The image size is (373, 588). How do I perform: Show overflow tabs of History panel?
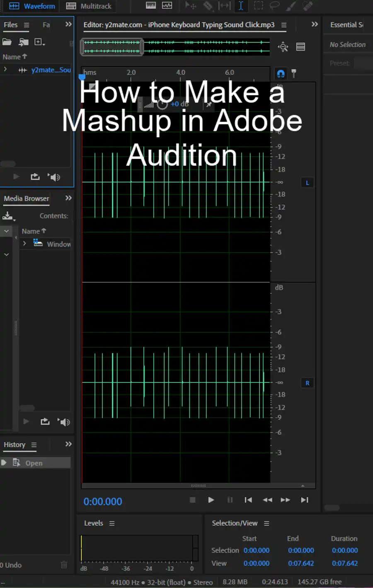click(x=68, y=444)
